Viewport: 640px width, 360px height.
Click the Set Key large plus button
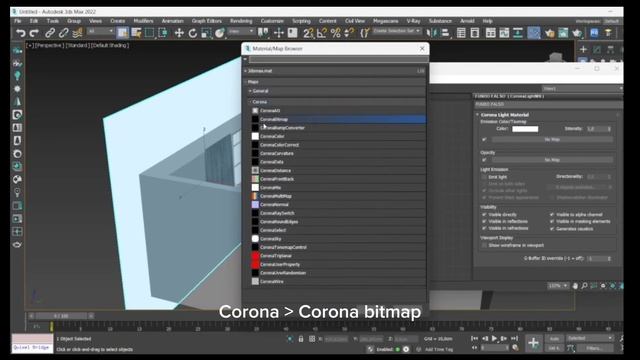(533, 343)
